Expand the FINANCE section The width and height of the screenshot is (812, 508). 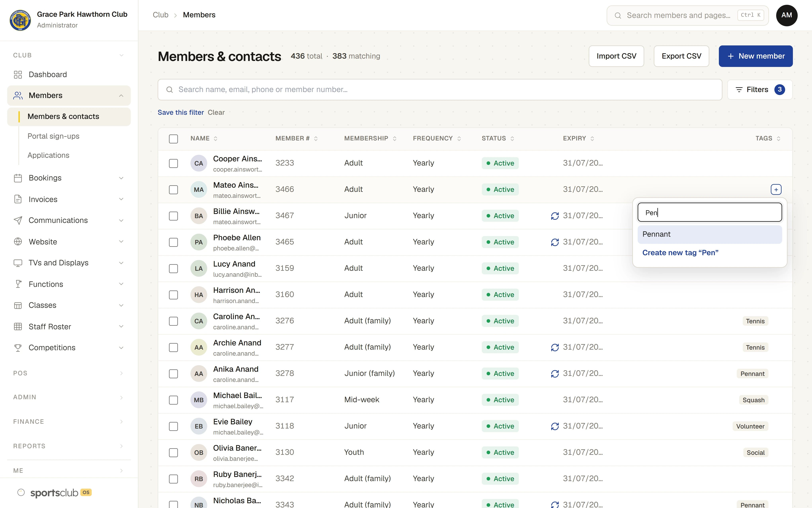pyautogui.click(x=69, y=422)
